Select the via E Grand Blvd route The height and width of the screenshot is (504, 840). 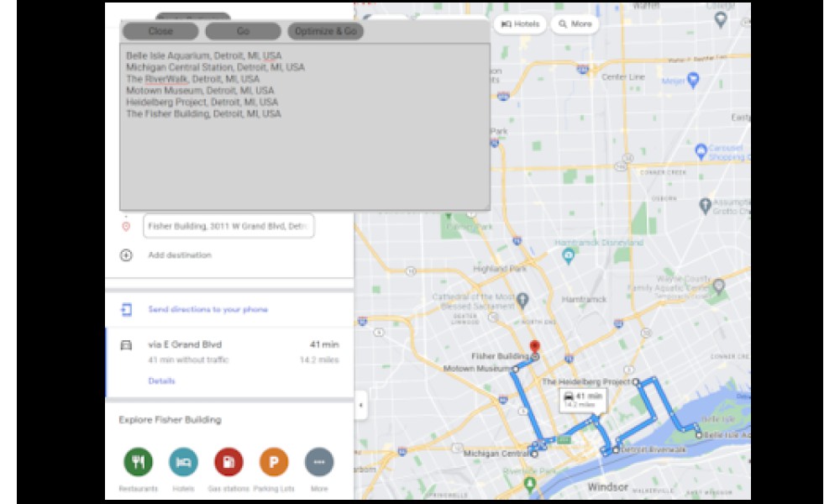pos(230,363)
